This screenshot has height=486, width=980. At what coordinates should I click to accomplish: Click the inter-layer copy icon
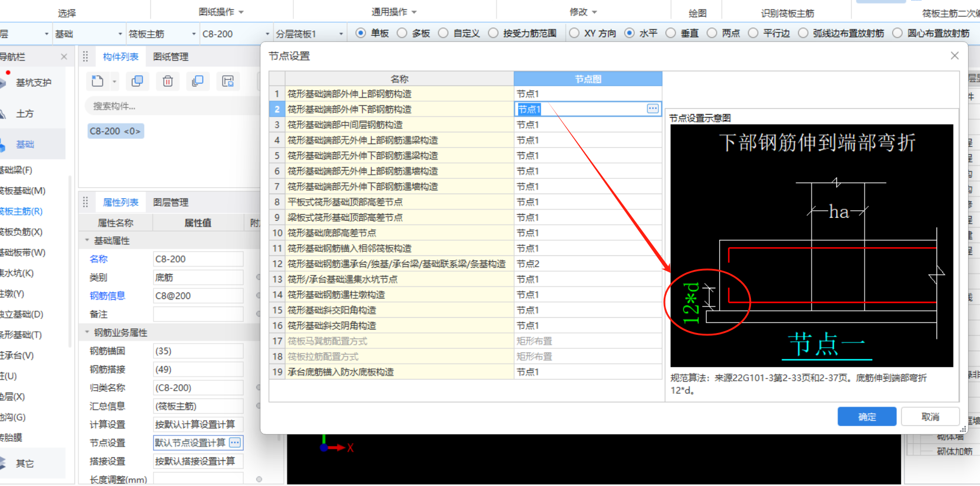click(198, 81)
